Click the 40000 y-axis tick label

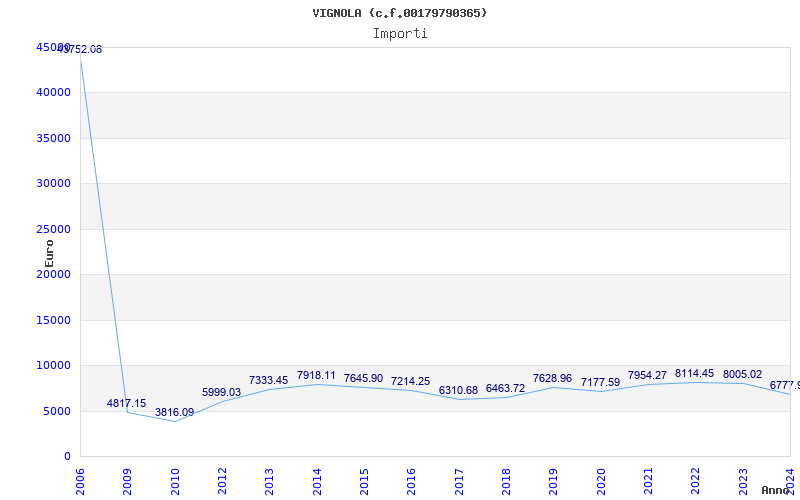click(53, 92)
